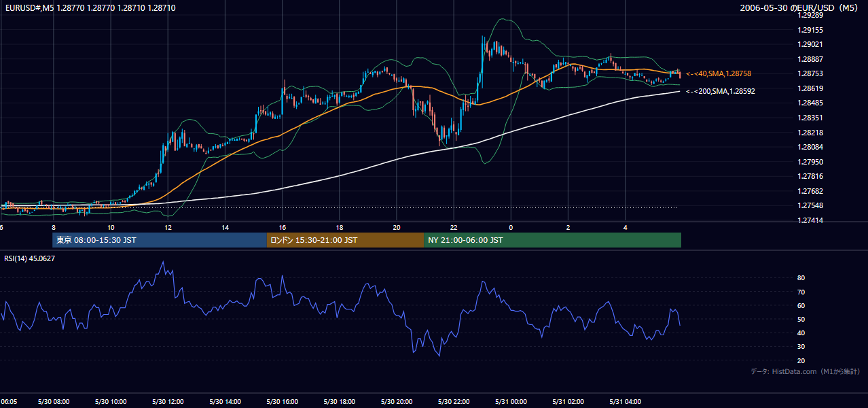
Task: Click the 200 SMA 1.28592 label
Action: click(x=720, y=91)
